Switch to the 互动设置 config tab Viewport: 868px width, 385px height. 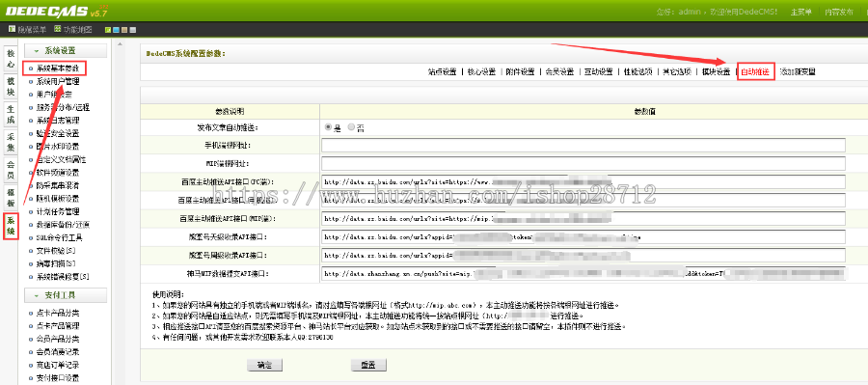pyautogui.click(x=599, y=72)
